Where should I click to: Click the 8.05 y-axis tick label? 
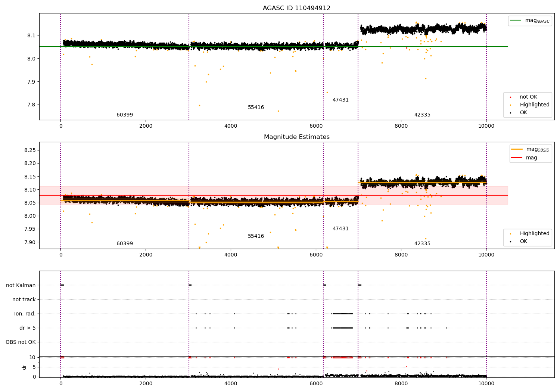30,203
